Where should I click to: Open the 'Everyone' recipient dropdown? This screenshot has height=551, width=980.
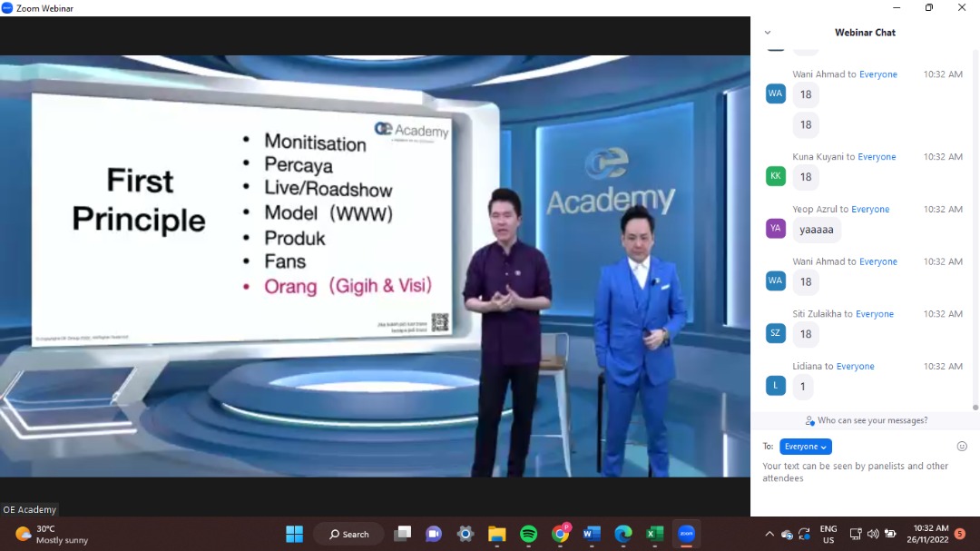tap(805, 447)
